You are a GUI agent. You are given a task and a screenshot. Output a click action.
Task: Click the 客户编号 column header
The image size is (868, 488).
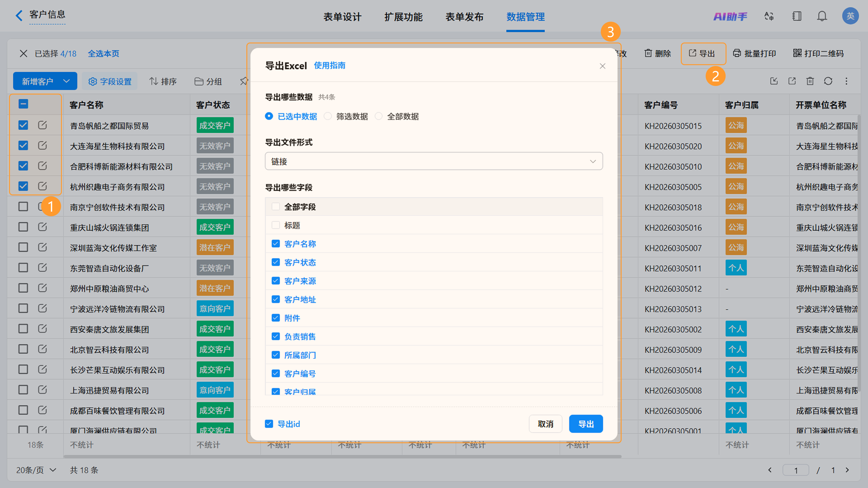click(661, 105)
